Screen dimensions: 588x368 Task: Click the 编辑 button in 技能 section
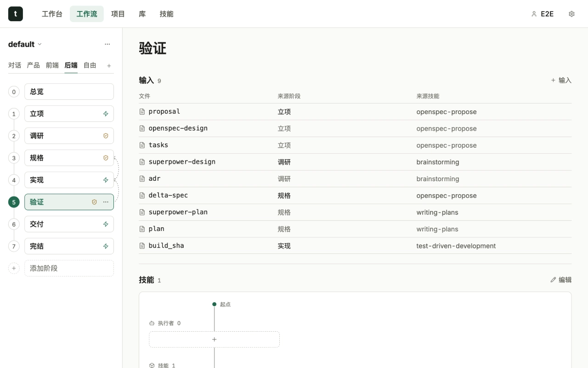point(561,280)
